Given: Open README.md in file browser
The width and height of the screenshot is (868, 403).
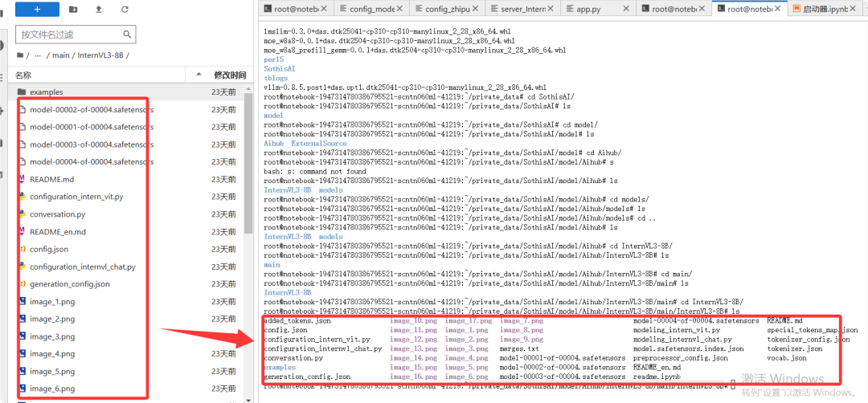Looking at the screenshot, I should pos(52,179).
